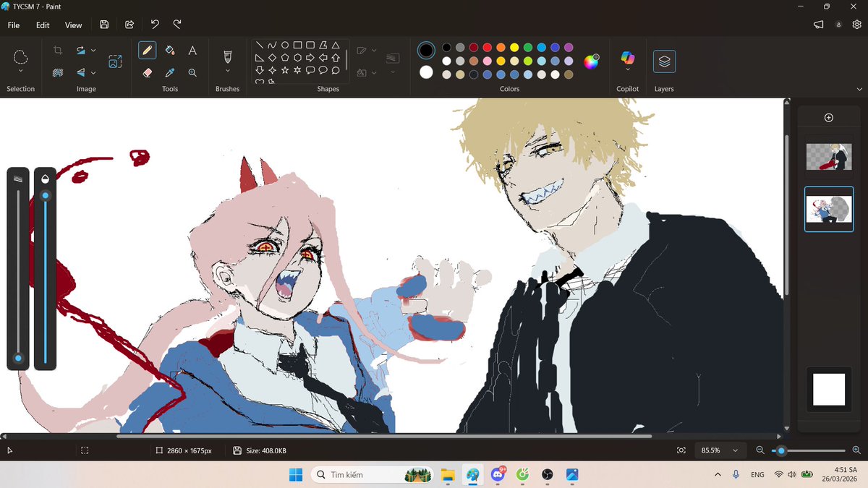Image resolution: width=868 pixels, height=488 pixels.
Task: Pick the pink color swatch
Action: [x=488, y=61]
